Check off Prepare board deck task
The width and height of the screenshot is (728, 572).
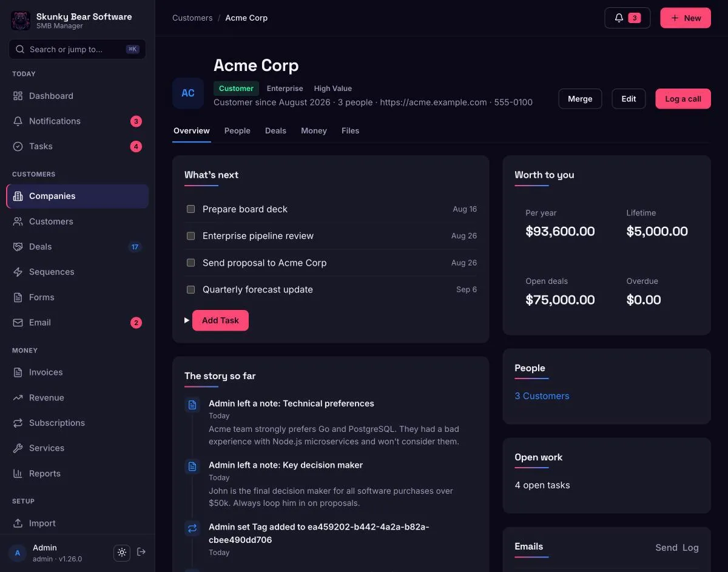tap(190, 209)
